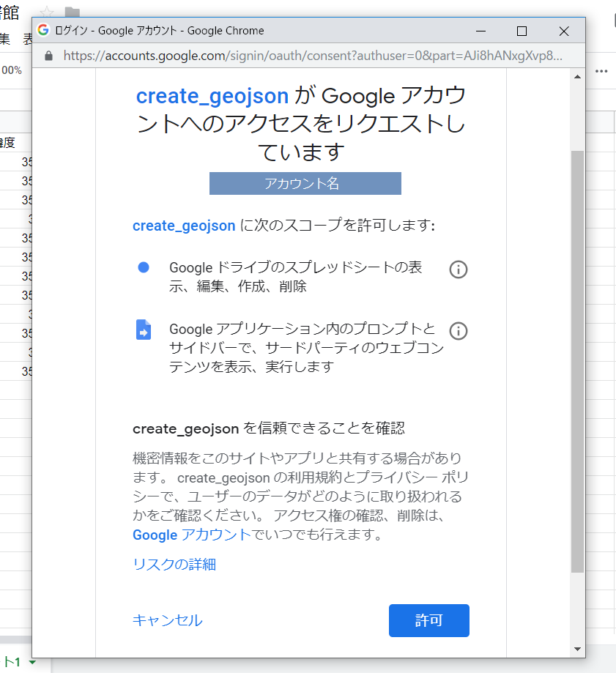This screenshot has width=616, height=673.
Task: Star the background spreadsheet document
Action: coord(47,12)
